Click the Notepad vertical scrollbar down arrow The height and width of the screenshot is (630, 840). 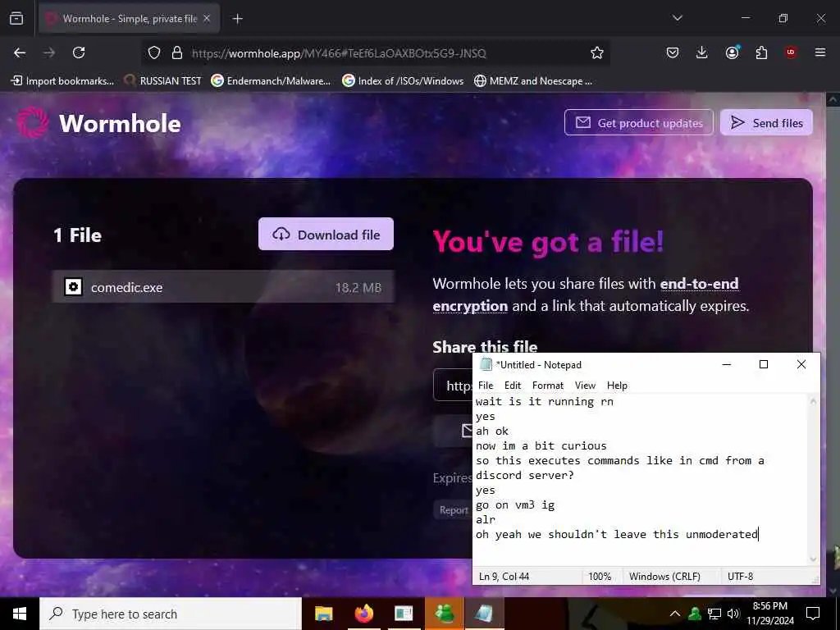click(x=813, y=559)
